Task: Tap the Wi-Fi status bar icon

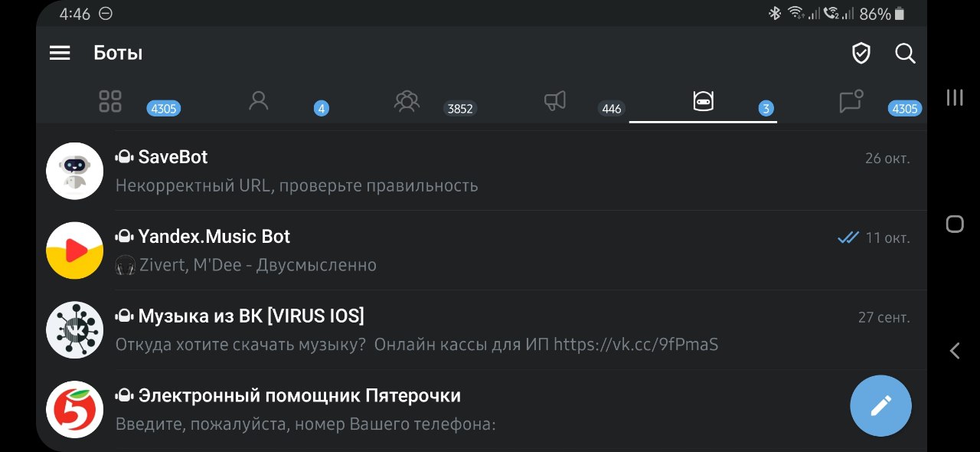Action: [x=795, y=13]
